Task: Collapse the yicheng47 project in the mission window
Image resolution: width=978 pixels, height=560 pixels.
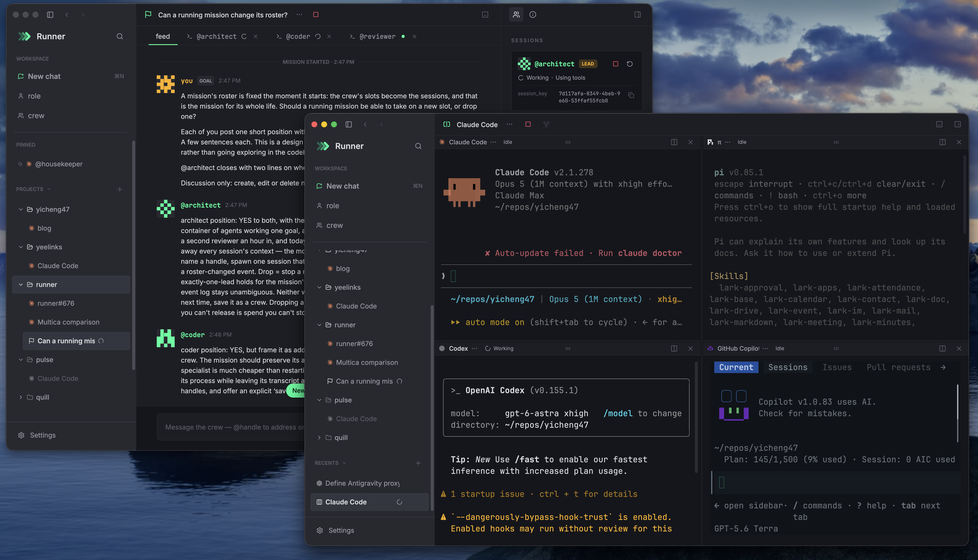Action: (x=21, y=209)
